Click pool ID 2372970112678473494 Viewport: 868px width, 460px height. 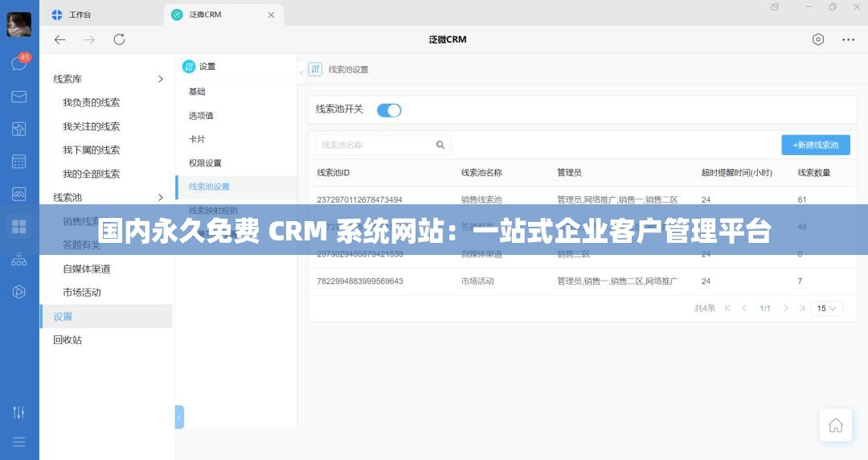coord(359,199)
